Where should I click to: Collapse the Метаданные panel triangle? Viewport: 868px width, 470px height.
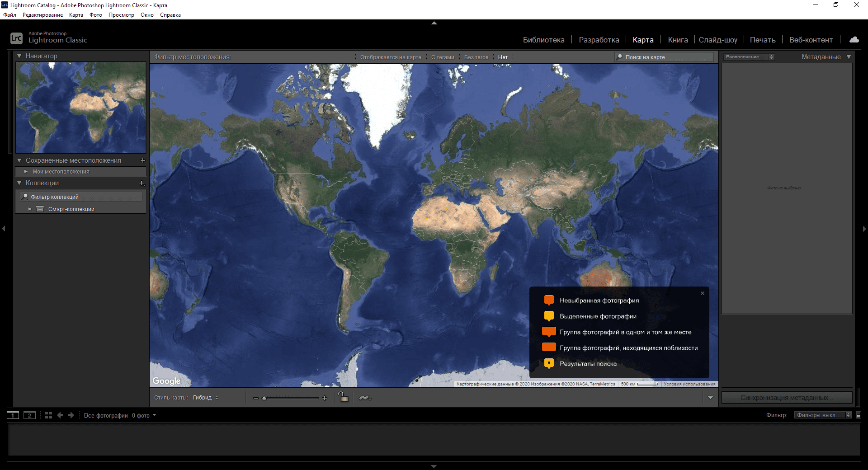849,57
